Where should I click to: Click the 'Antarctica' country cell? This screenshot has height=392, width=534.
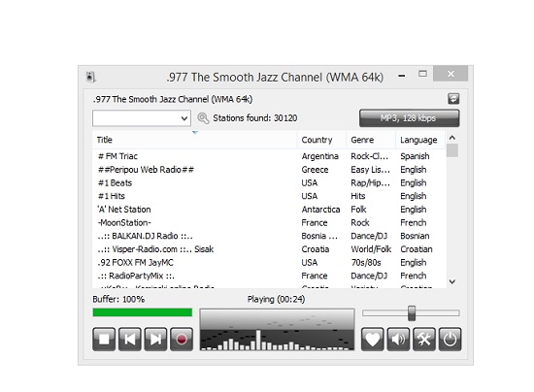pos(320,210)
